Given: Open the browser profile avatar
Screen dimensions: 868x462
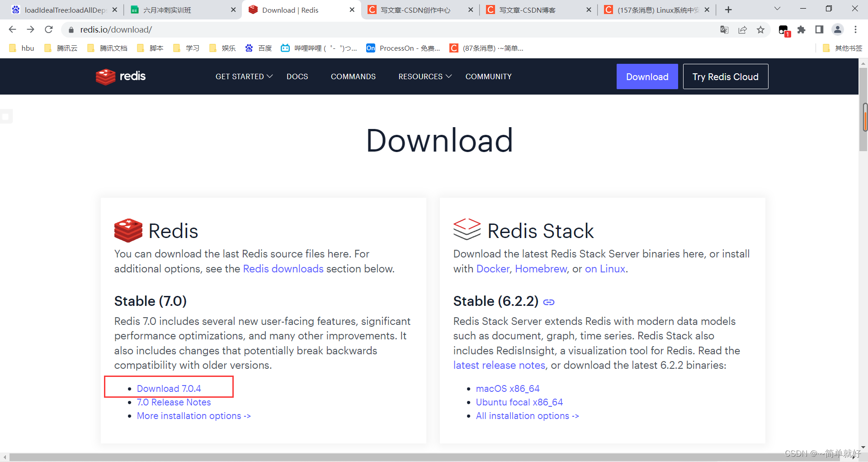Looking at the screenshot, I should [837, 29].
